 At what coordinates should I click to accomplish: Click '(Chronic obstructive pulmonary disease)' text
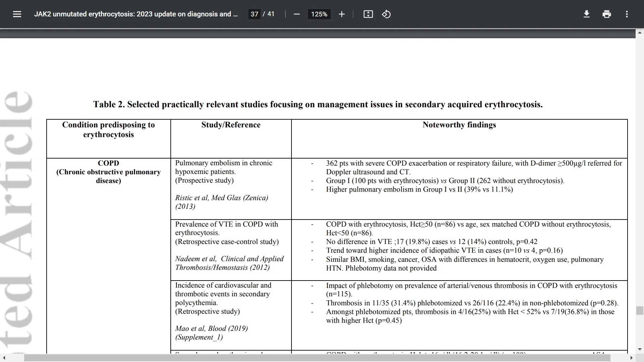pyautogui.click(x=108, y=176)
